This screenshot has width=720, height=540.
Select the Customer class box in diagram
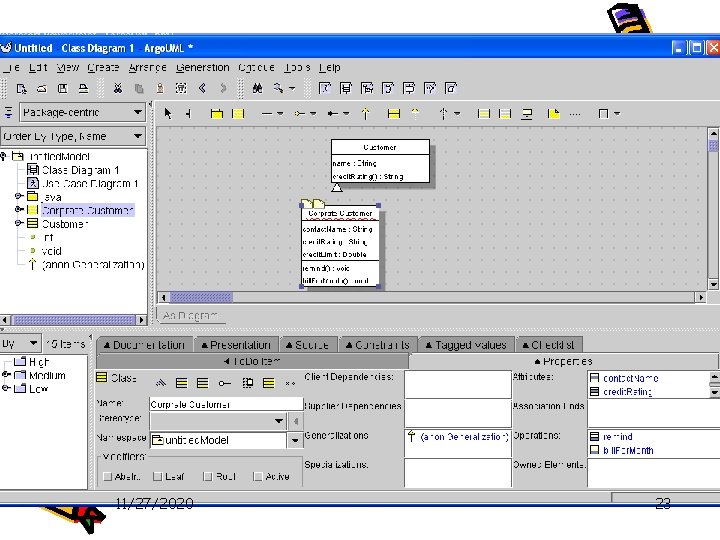pyautogui.click(x=380, y=161)
